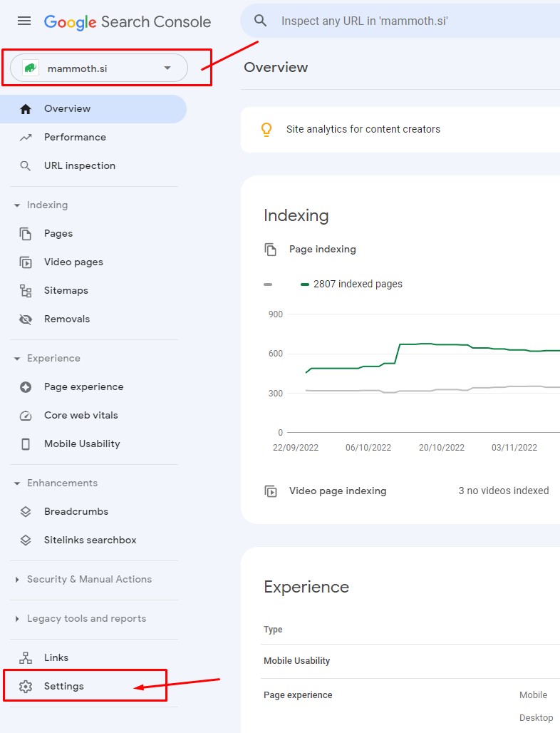Screen dimensions: 560x733
Task: Toggle the 2807 indexed pages legend
Action: pyautogui.click(x=351, y=285)
